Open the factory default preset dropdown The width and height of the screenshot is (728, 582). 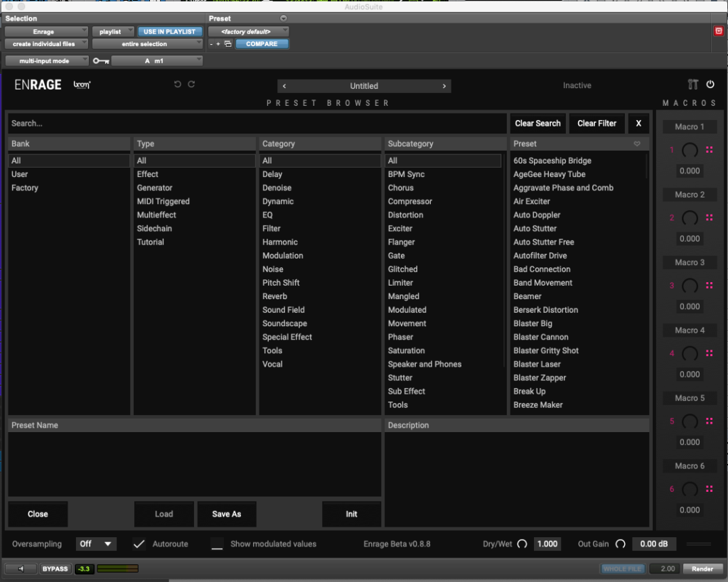tap(248, 31)
